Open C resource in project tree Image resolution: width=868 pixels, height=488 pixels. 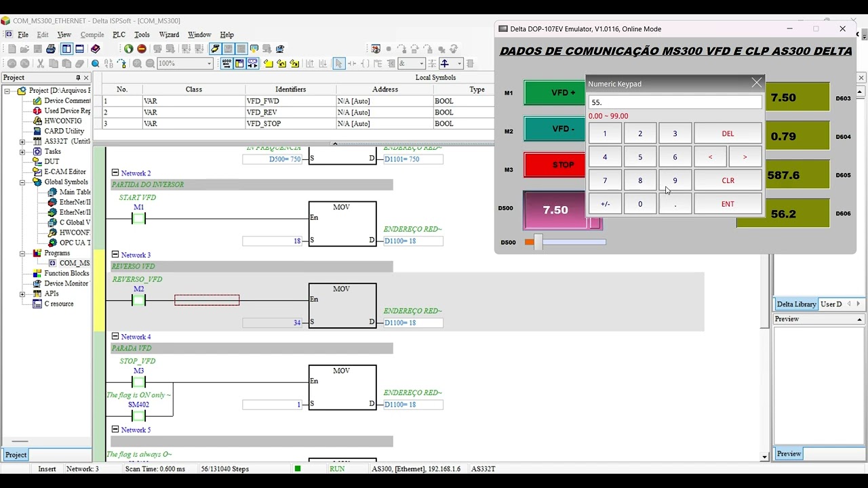tap(58, 304)
